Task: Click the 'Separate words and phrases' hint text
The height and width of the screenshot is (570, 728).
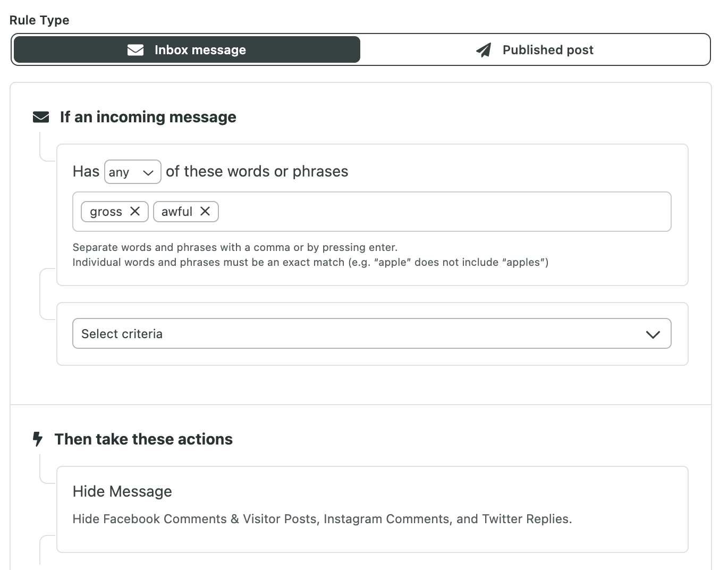Action: tap(235, 247)
